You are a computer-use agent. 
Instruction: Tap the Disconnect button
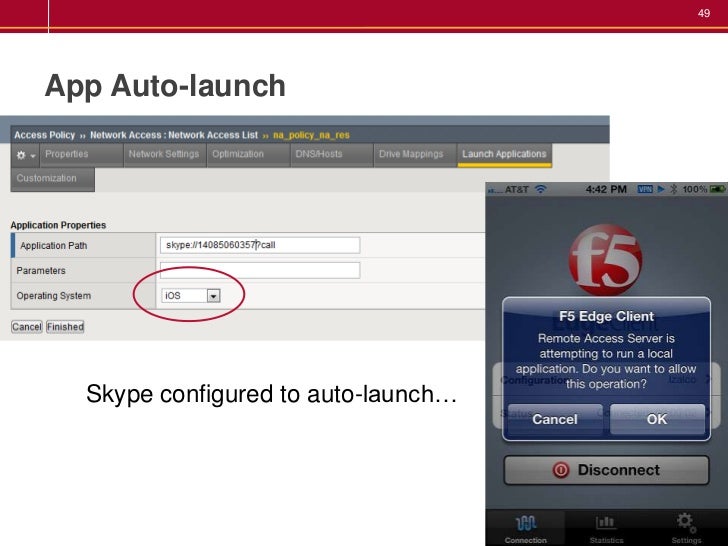click(x=606, y=470)
